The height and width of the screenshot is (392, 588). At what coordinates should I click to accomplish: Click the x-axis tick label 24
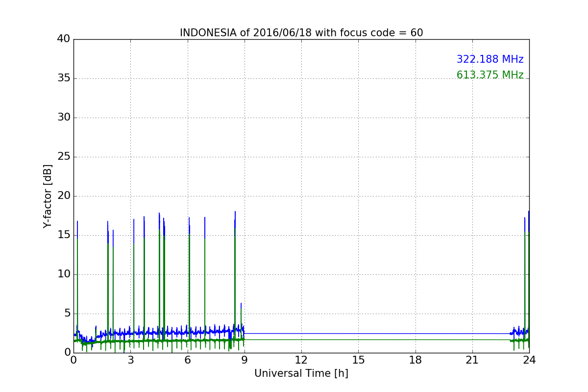point(529,360)
